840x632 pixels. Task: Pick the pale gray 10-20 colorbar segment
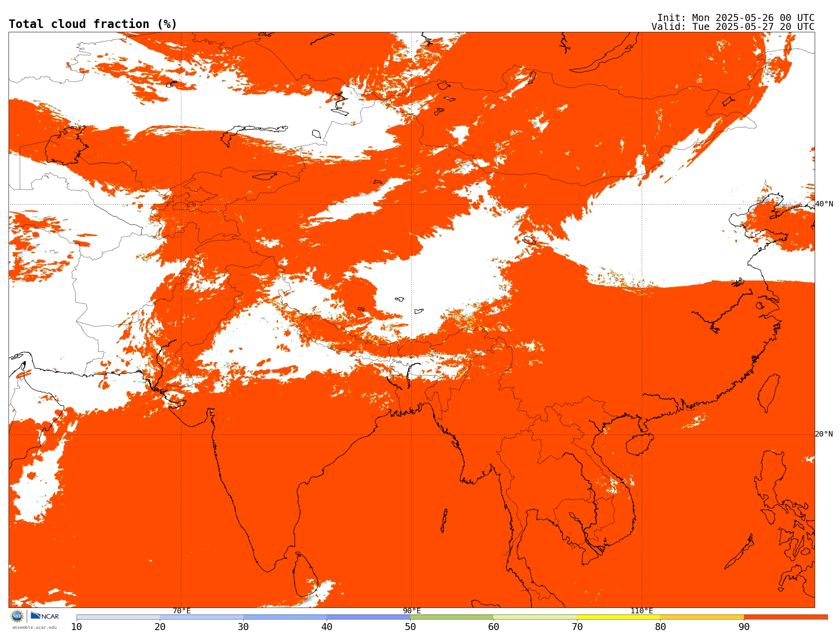coord(118,617)
